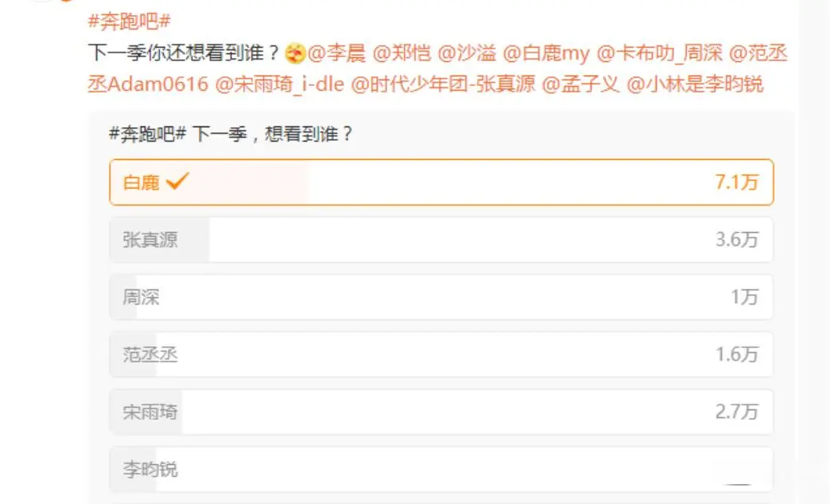Choose the 周深 poll option
The height and width of the screenshot is (504, 830).
[441, 297]
